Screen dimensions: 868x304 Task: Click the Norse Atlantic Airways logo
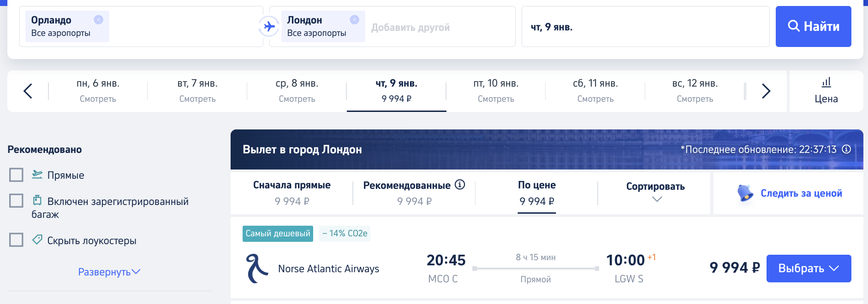pyautogui.click(x=257, y=269)
